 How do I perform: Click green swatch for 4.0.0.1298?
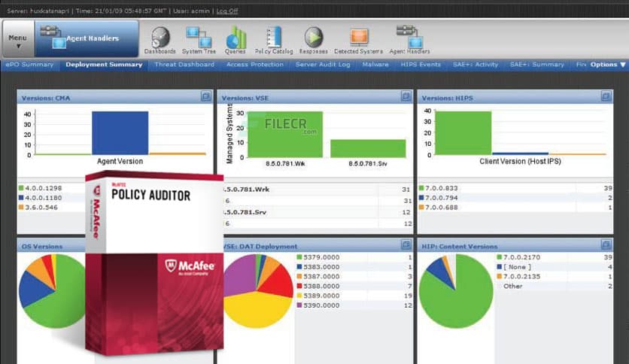21,188
